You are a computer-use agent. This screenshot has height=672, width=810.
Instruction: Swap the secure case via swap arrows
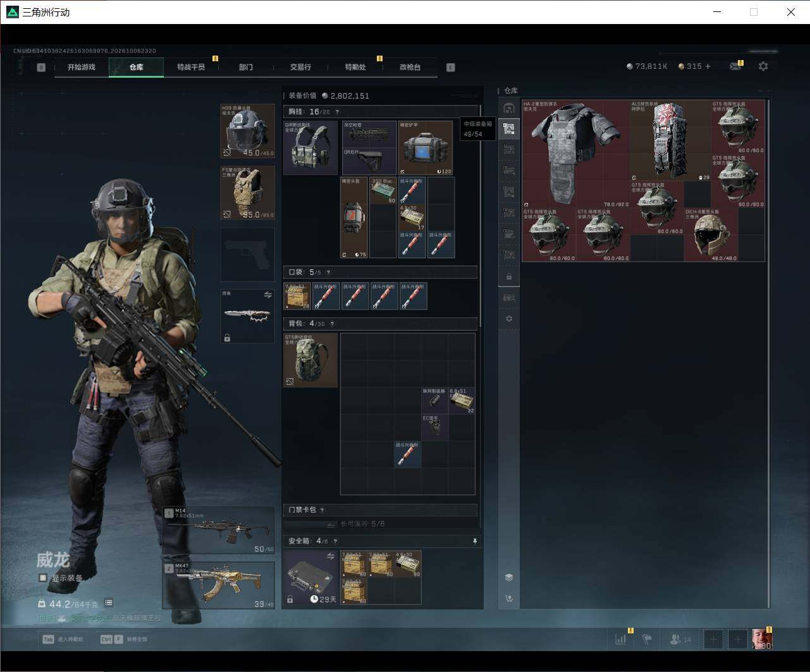[x=330, y=556]
